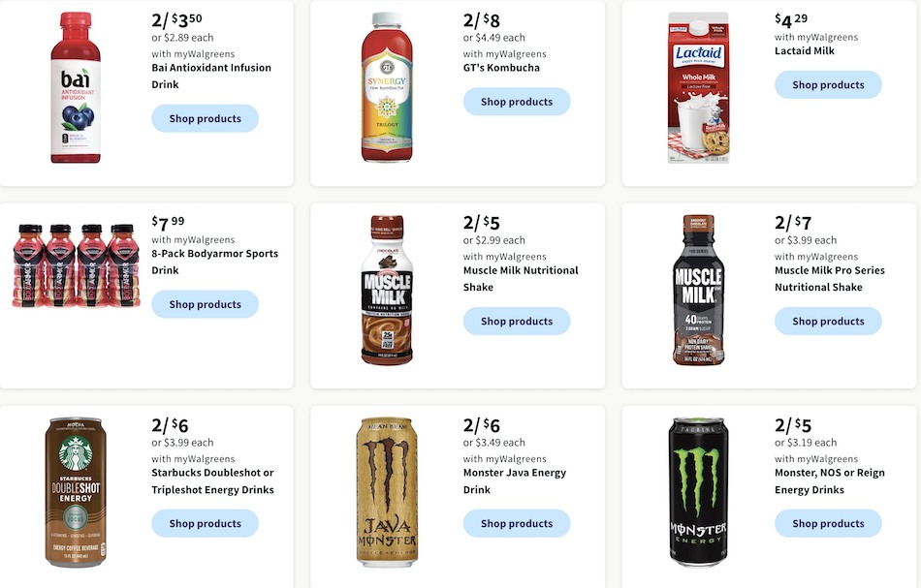Screen dimensions: 921x588
Task: Open the black Muscle Milk Pro bottle image
Action: point(698,290)
